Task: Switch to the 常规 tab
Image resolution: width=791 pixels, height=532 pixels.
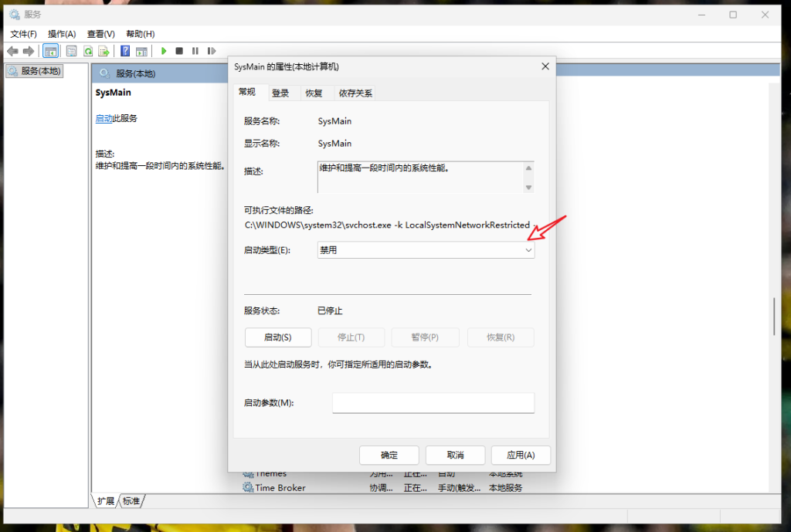Action: (247, 93)
